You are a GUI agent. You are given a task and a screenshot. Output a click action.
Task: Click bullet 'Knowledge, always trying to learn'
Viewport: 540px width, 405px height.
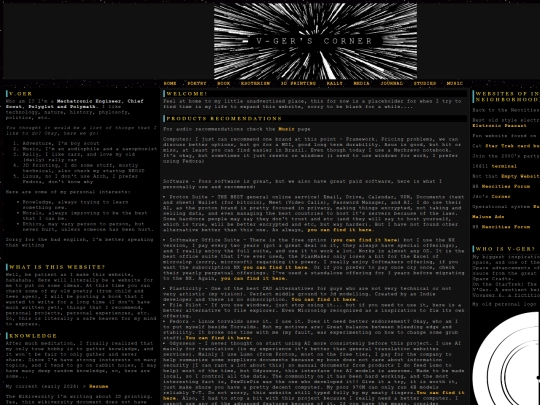pos(75,205)
